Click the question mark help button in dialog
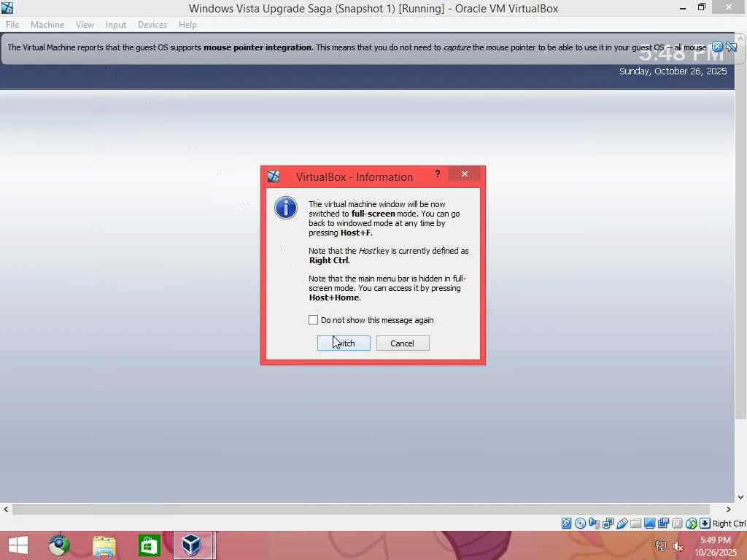The image size is (747, 560). click(438, 174)
